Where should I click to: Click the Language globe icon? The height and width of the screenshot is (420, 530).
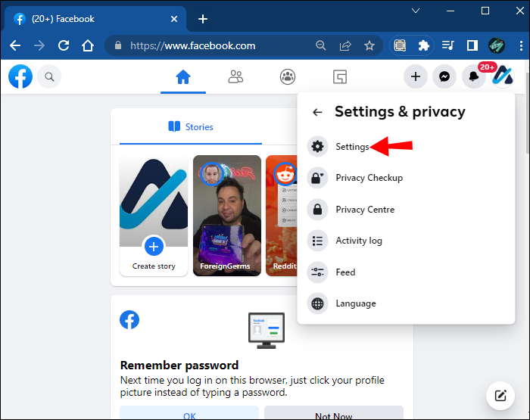pos(317,303)
